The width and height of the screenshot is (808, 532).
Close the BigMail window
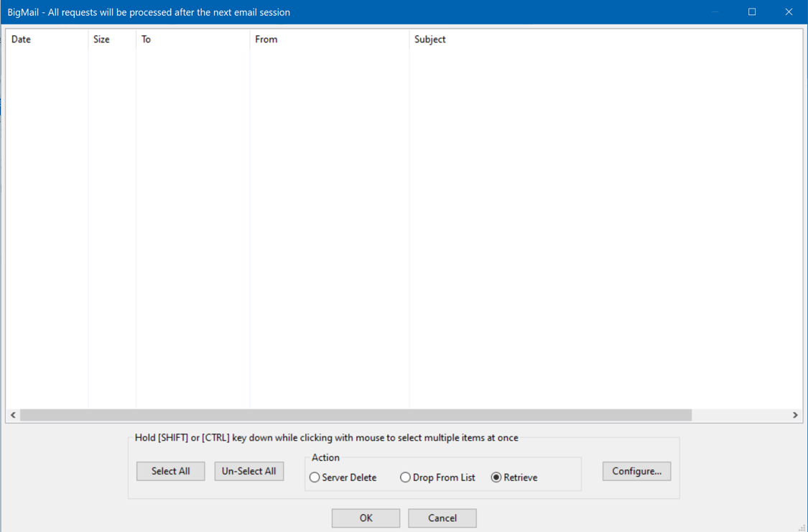click(x=789, y=11)
